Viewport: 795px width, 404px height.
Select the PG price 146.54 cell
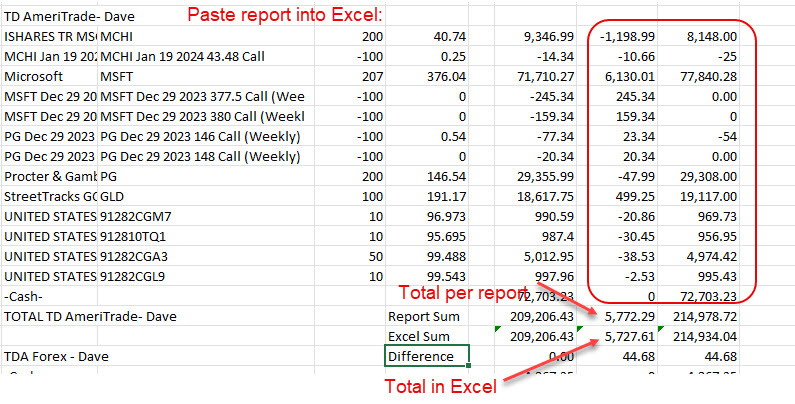point(427,176)
